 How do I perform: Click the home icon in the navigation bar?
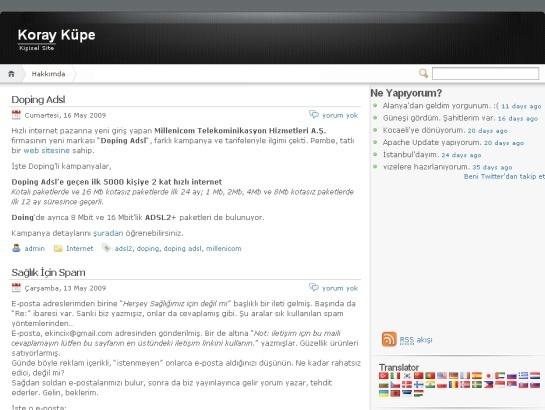[x=11, y=74]
